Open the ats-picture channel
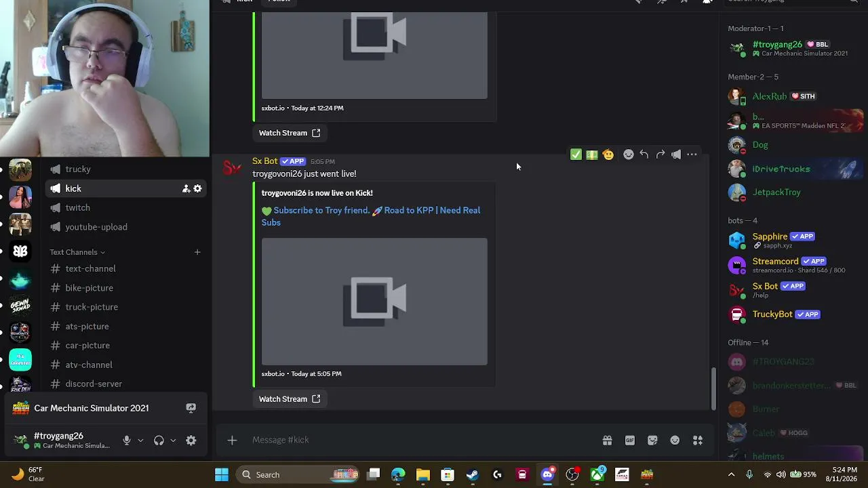The image size is (868, 488). 125,327
